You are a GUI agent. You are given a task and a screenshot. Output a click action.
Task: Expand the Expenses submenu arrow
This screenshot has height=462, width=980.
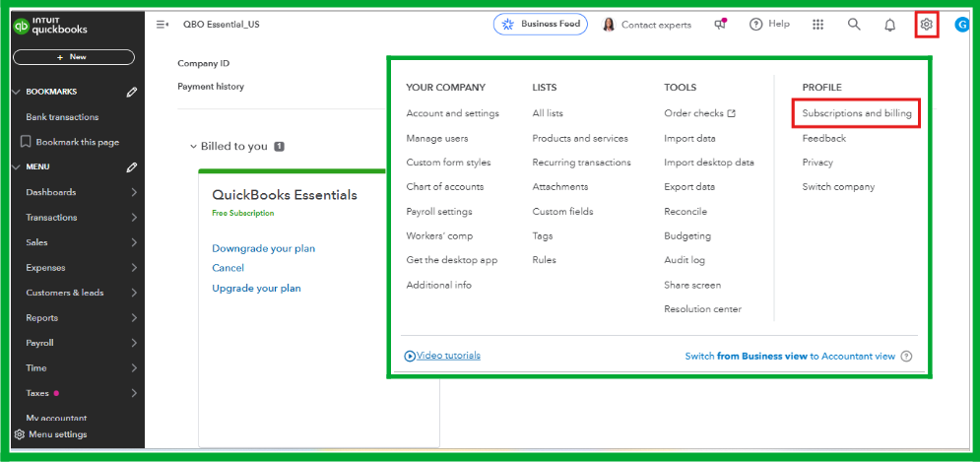tap(134, 268)
